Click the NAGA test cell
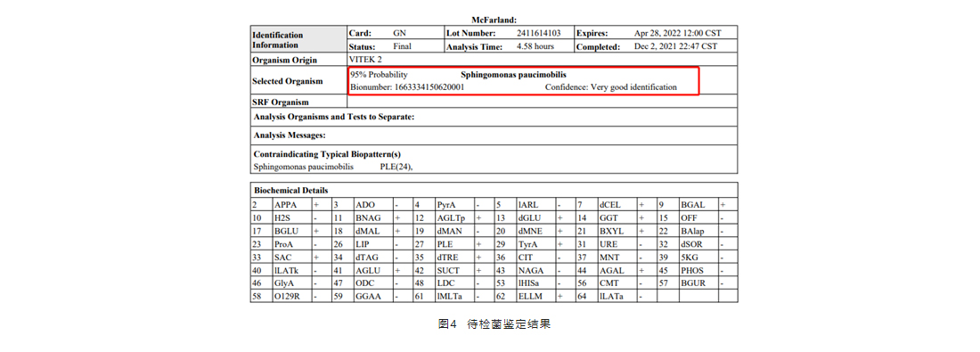 click(535, 270)
